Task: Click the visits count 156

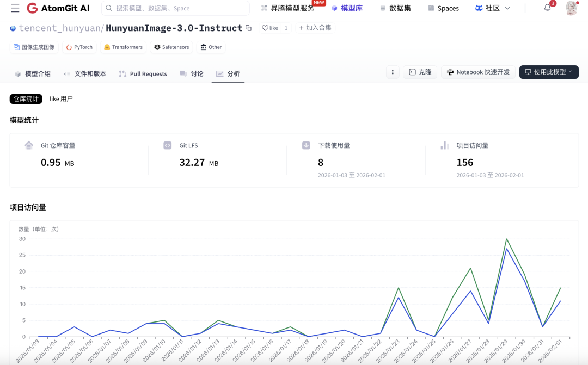Action: 464,162
